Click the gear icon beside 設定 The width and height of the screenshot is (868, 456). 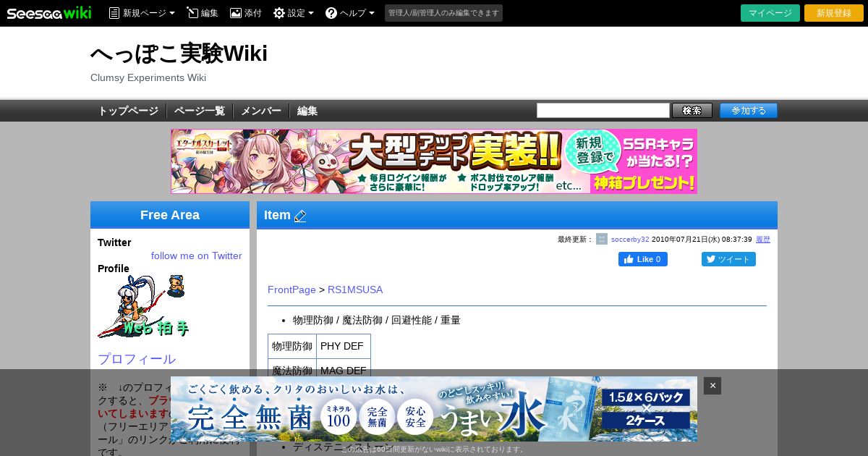(279, 13)
